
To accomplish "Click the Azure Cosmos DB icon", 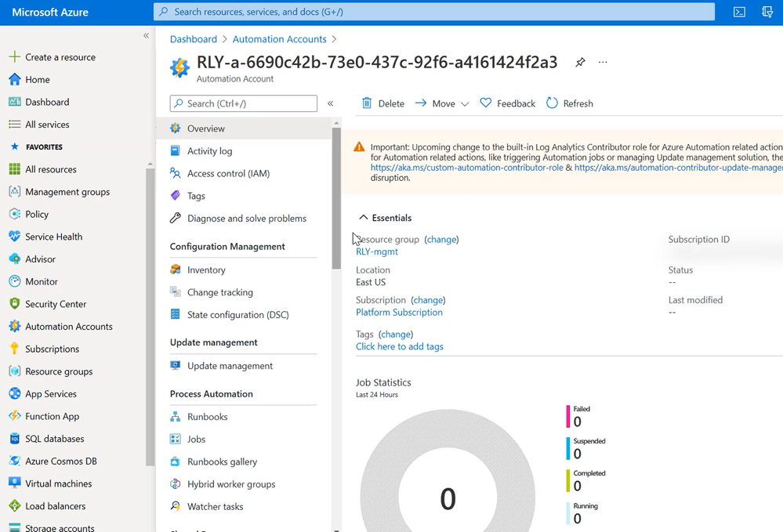I will point(14,461).
